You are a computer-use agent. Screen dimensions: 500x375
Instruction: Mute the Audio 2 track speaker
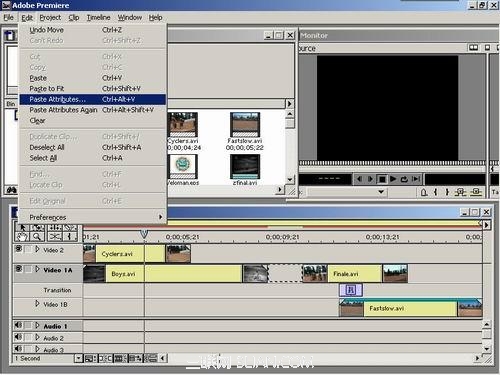(x=18, y=337)
